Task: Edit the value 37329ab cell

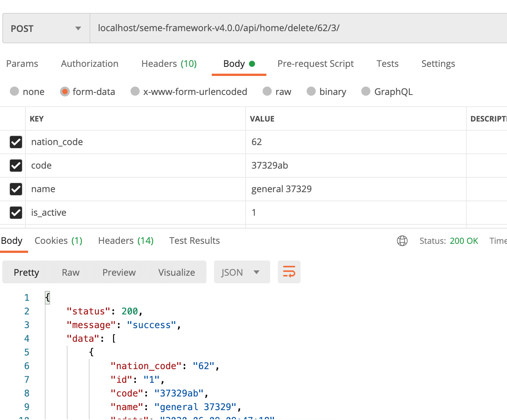Action: 356,166
